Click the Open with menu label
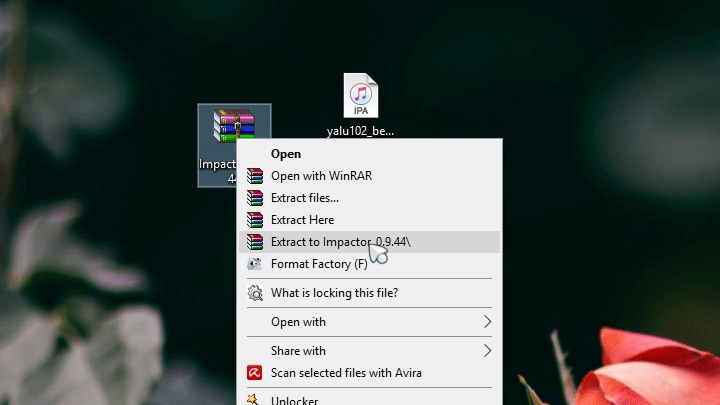Screen dimensions: 720x405 [x=298, y=322]
